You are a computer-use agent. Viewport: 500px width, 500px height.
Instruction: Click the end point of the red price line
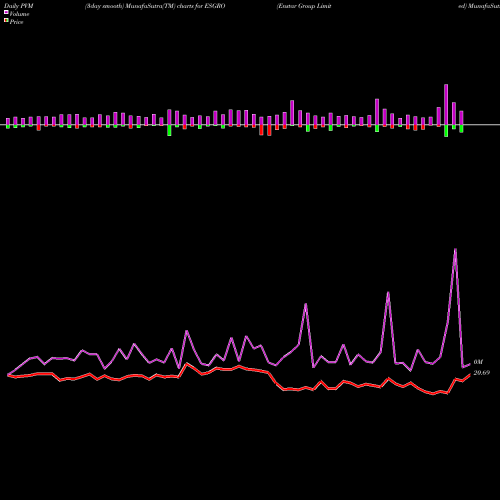click(470, 374)
